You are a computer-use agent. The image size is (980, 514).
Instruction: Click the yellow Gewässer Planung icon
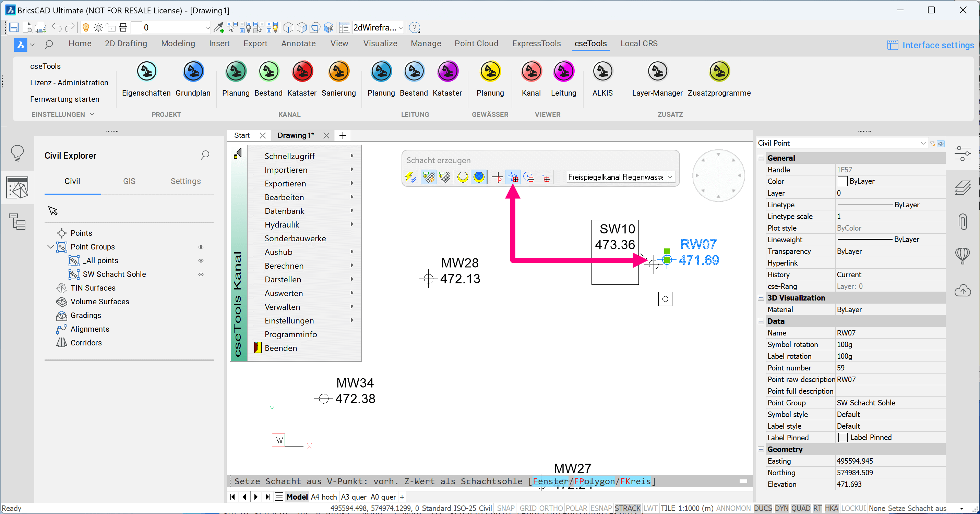tap(490, 72)
